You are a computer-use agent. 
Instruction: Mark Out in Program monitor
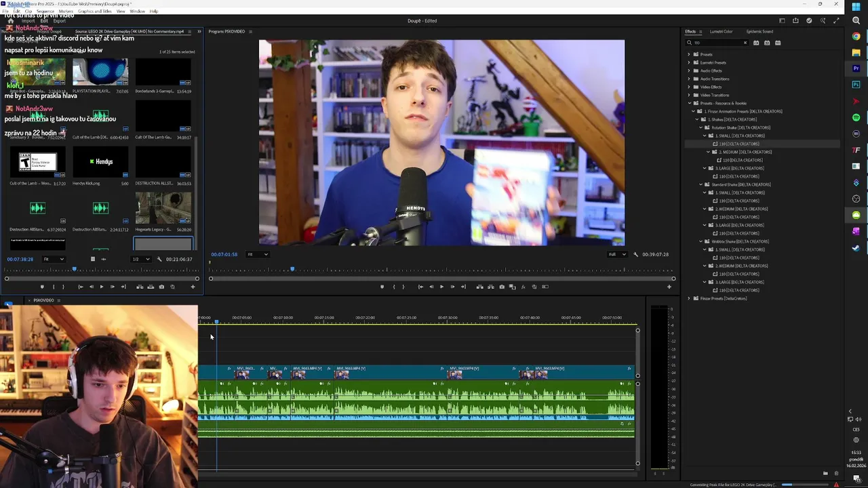pos(403,287)
